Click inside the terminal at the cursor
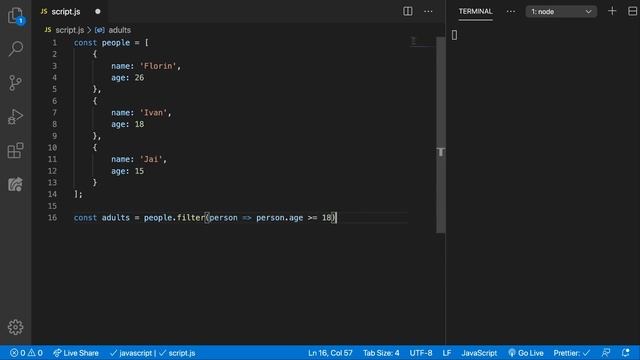 [454, 35]
